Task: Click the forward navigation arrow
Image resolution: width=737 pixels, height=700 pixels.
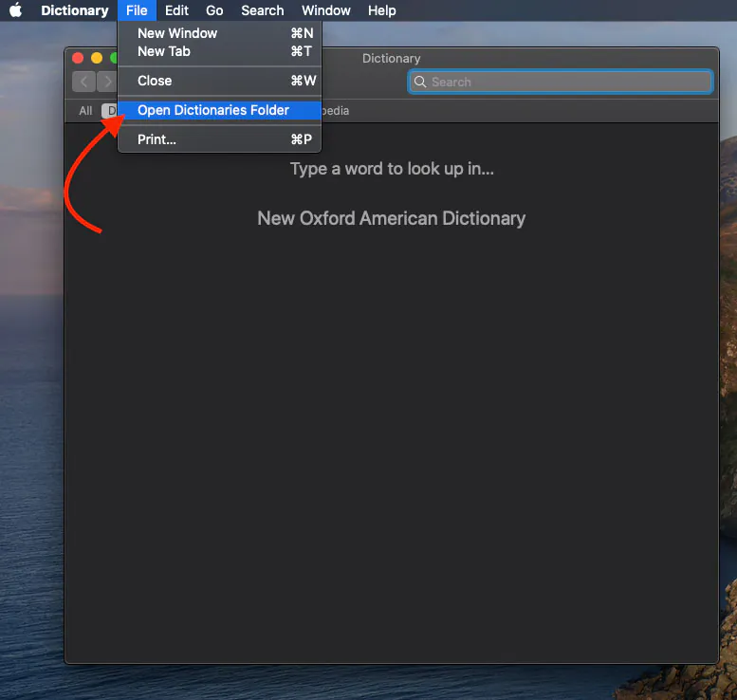Action: [106, 82]
